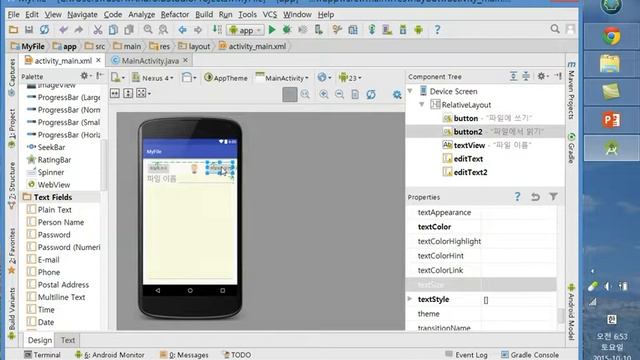Select button2 in Component Tree
640x360 pixels.
[485, 131]
